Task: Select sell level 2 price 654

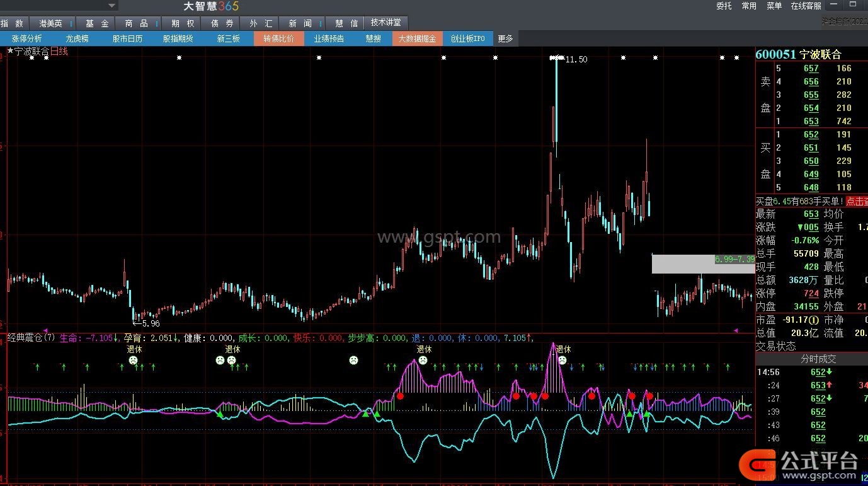Action: click(811, 108)
